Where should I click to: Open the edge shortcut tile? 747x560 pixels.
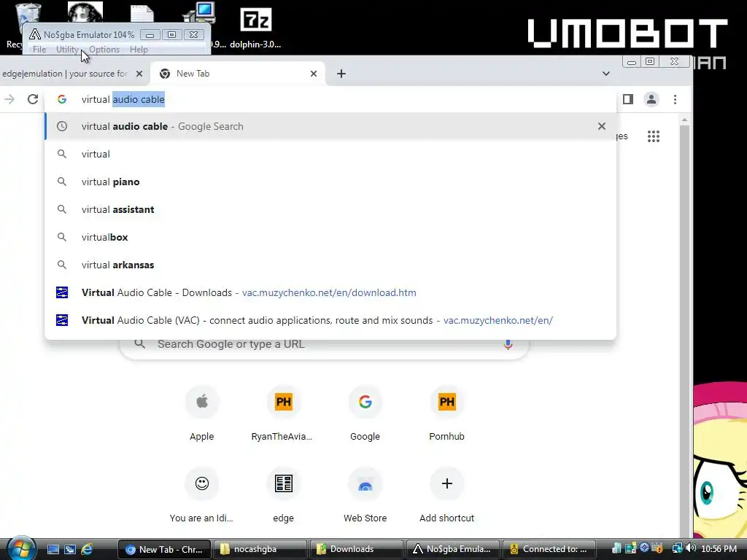coord(284,495)
